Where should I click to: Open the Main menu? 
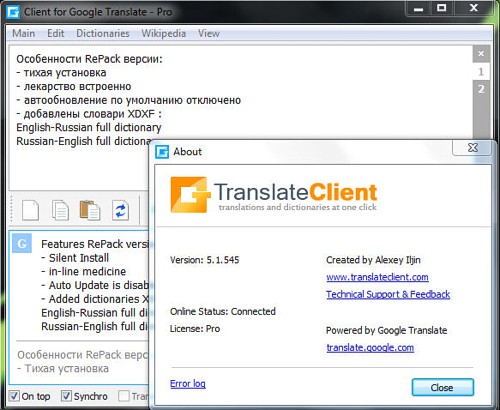click(24, 33)
